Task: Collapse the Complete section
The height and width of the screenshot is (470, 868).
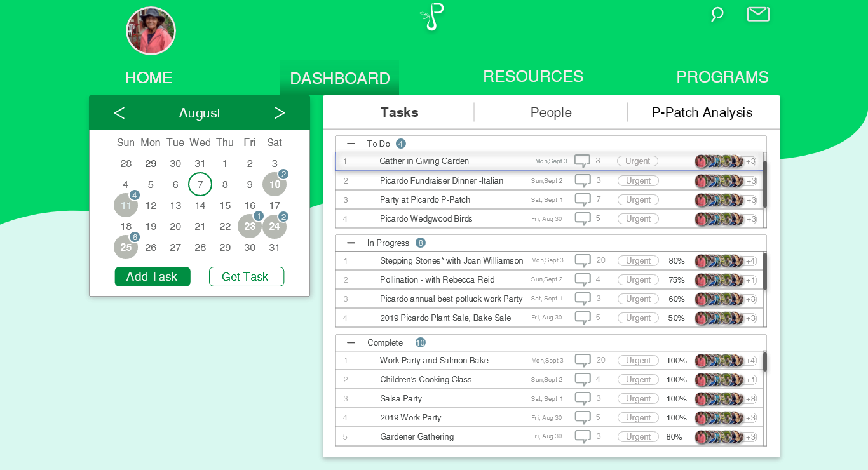Action: (x=351, y=343)
